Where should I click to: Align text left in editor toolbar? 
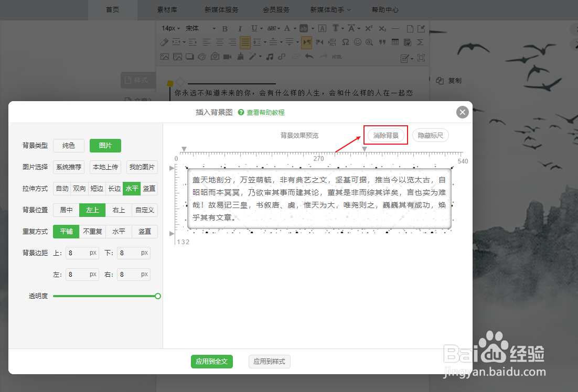pos(207,42)
